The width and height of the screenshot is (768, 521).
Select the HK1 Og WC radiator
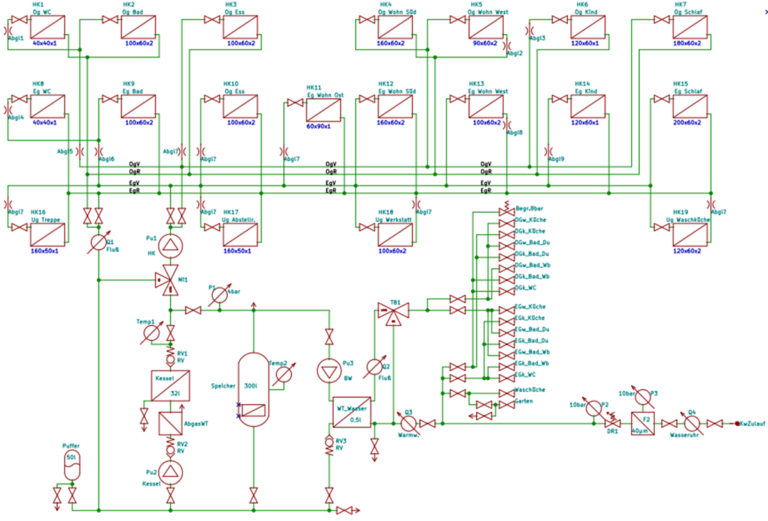tap(48, 27)
